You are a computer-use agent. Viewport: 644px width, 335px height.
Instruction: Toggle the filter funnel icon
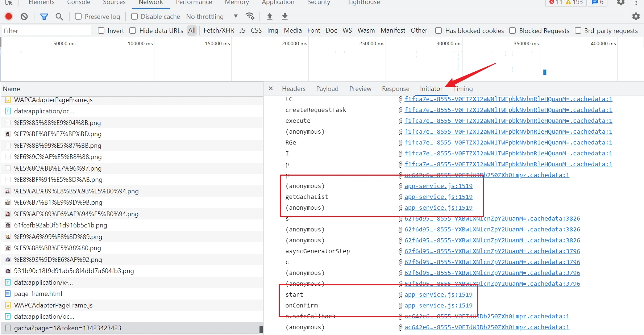pyautogui.click(x=44, y=16)
